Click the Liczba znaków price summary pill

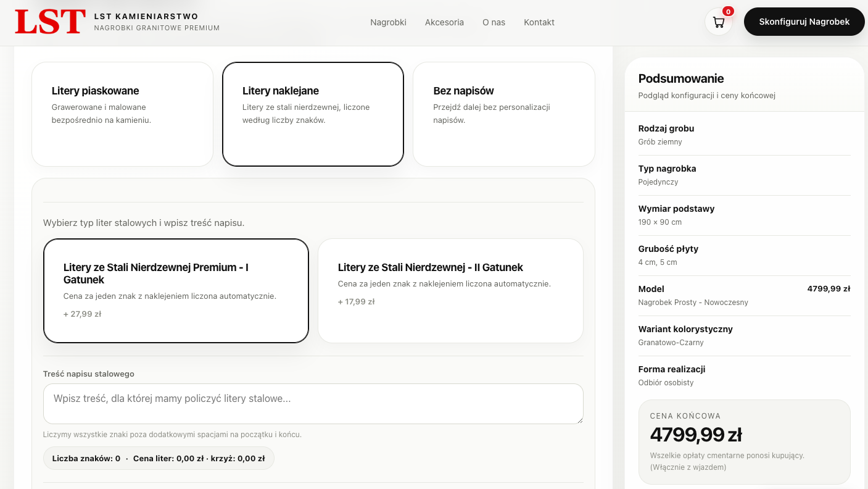[159, 458]
